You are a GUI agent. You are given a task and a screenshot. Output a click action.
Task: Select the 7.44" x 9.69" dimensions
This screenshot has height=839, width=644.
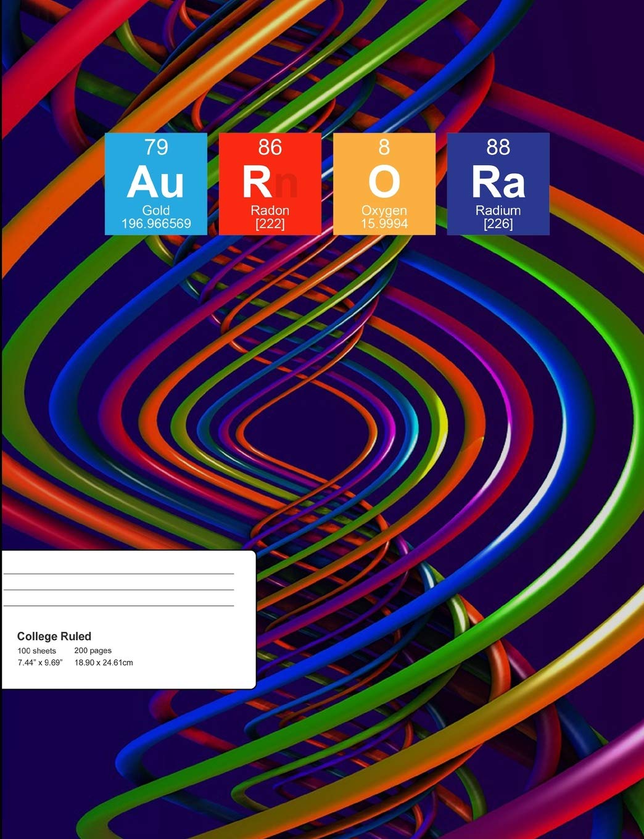click(40, 663)
